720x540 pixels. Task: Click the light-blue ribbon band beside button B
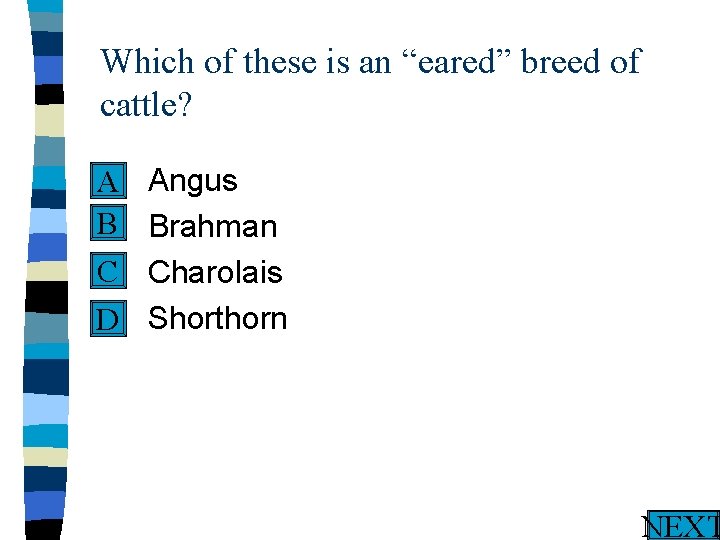coord(48,221)
